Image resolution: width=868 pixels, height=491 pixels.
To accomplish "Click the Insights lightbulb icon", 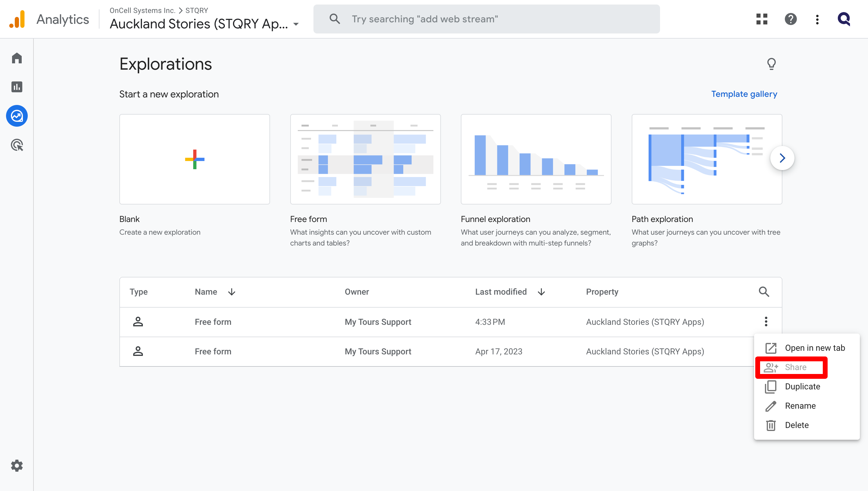I will 771,64.
